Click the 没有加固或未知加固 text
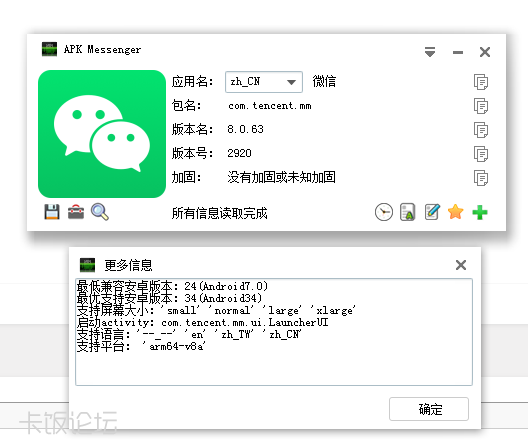The image size is (528, 446). (282, 177)
